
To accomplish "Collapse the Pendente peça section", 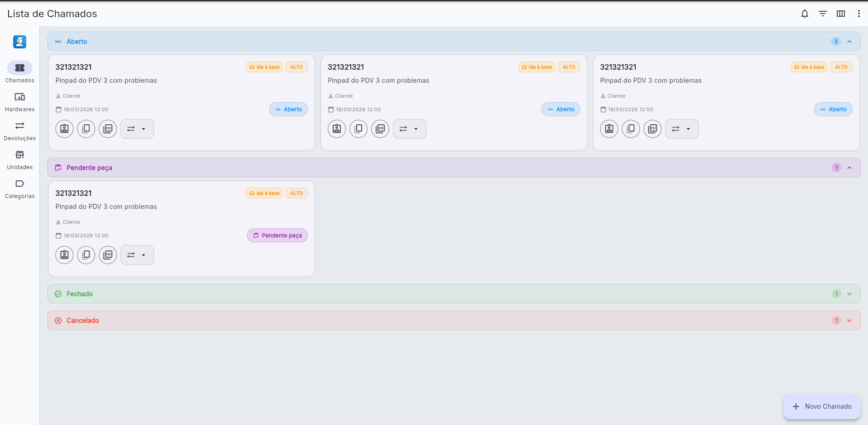I will pos(849,168).
